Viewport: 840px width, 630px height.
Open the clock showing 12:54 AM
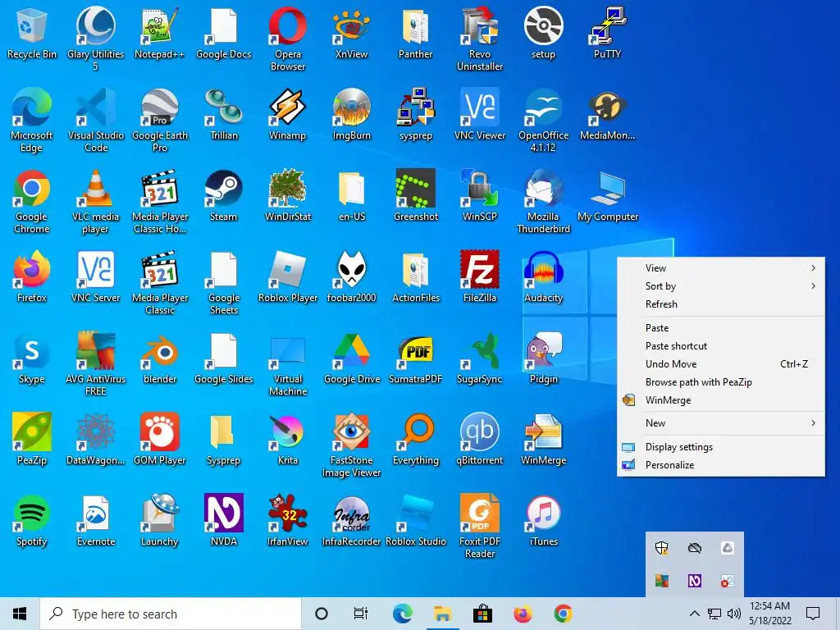(x=769, y=614)
